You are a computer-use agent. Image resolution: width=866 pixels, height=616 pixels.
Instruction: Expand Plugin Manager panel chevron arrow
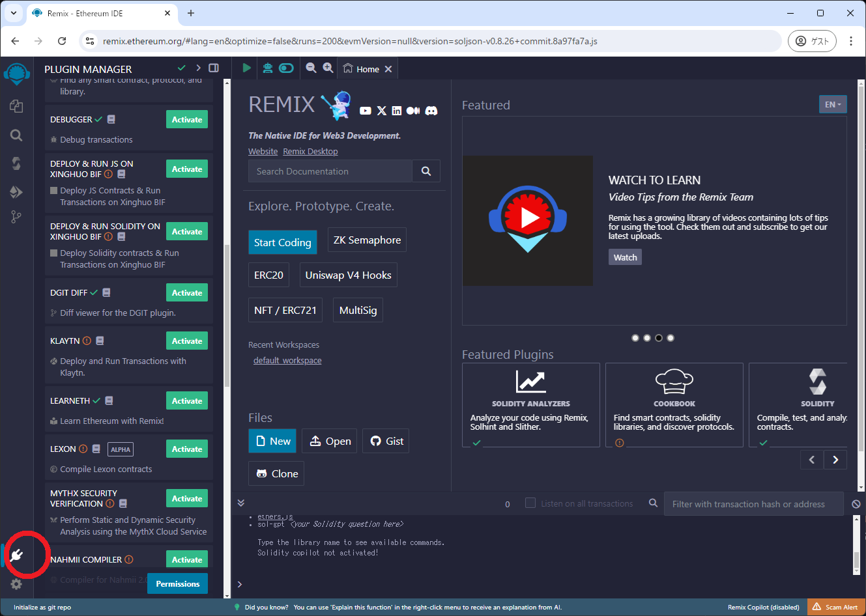pos(198,68)
